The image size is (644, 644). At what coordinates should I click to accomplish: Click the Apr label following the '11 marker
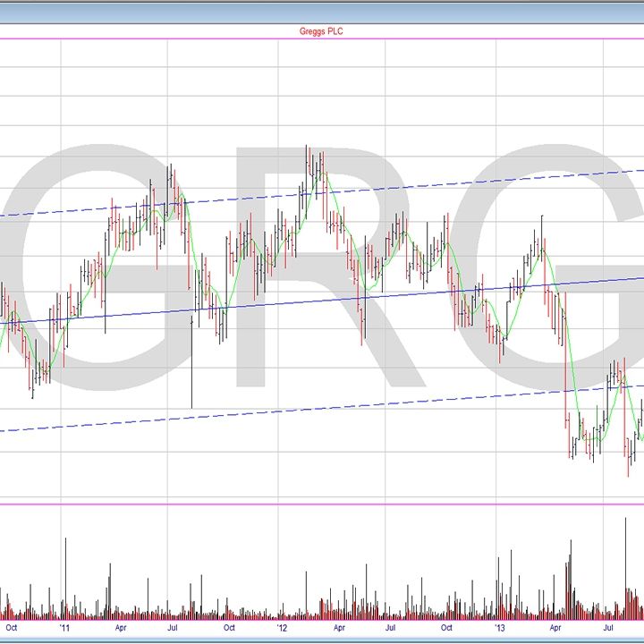point(120,628)
